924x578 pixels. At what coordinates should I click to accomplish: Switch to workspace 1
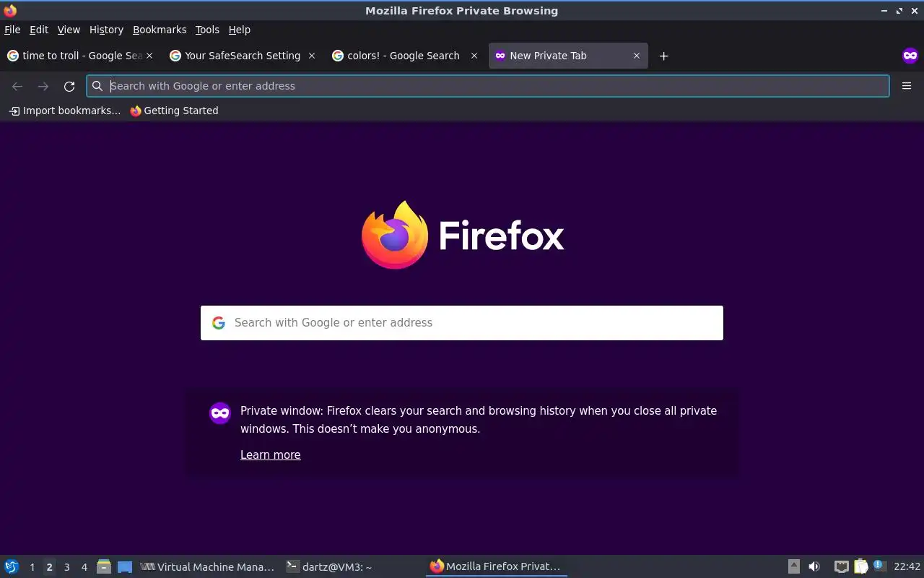click(32, 567)
